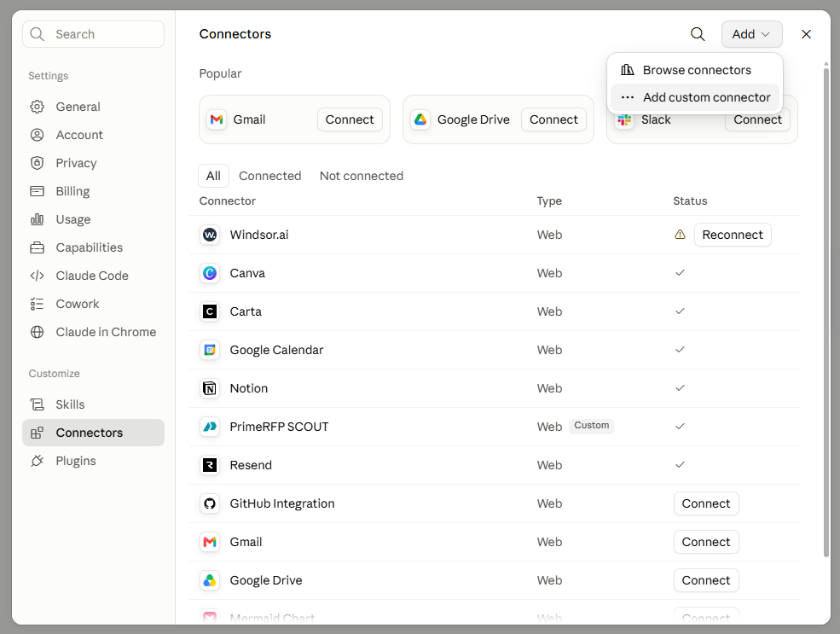Switch to the All filter tab

(213, 176)
